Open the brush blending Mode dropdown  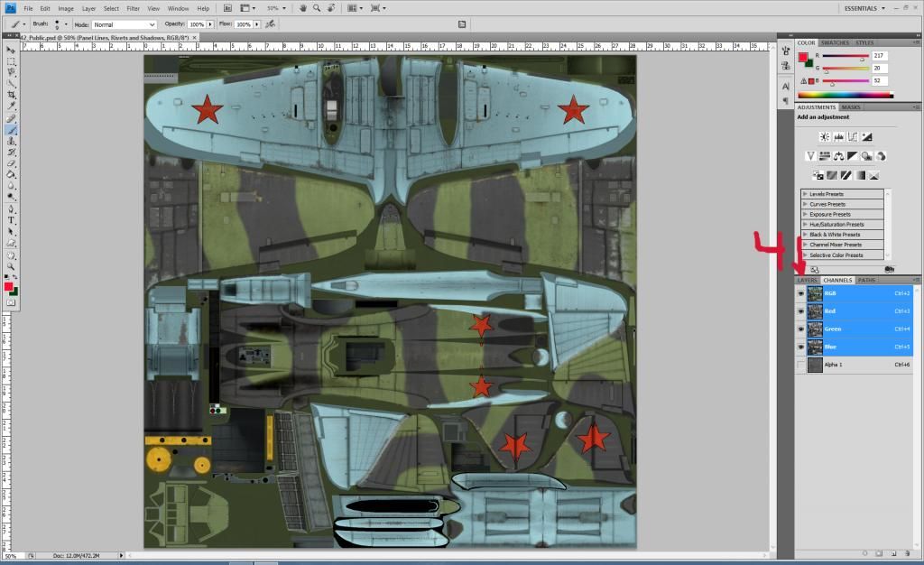coord(124,24)
